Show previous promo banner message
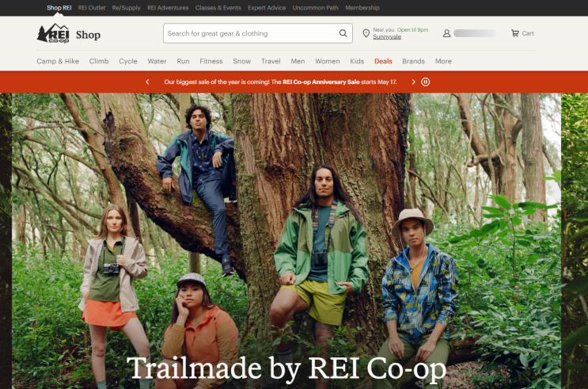This screenshot has height=389, width=588. coord(147,82)
